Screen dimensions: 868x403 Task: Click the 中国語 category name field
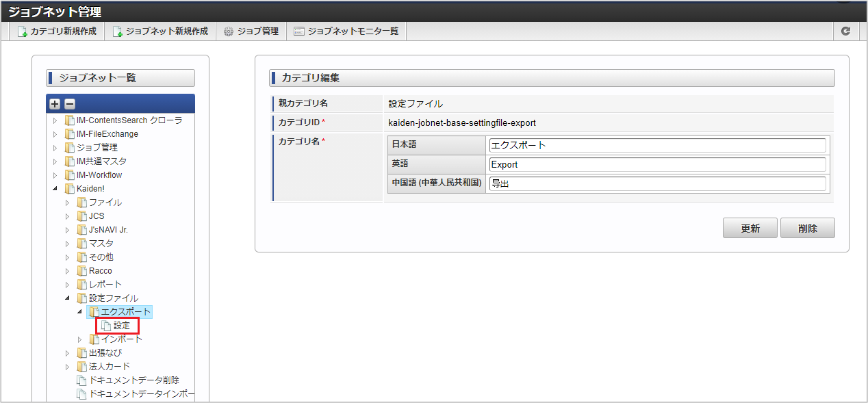[657, 183]
